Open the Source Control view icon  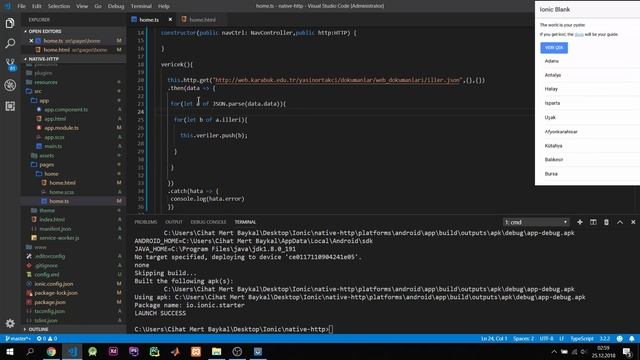point(10,64)
